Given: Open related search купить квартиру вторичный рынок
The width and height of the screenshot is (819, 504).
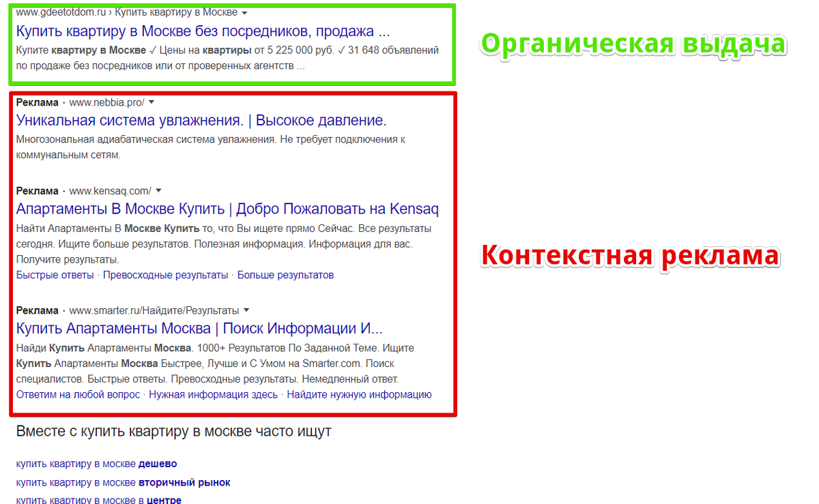Looking at the screenshot, I should click(123, 481).
